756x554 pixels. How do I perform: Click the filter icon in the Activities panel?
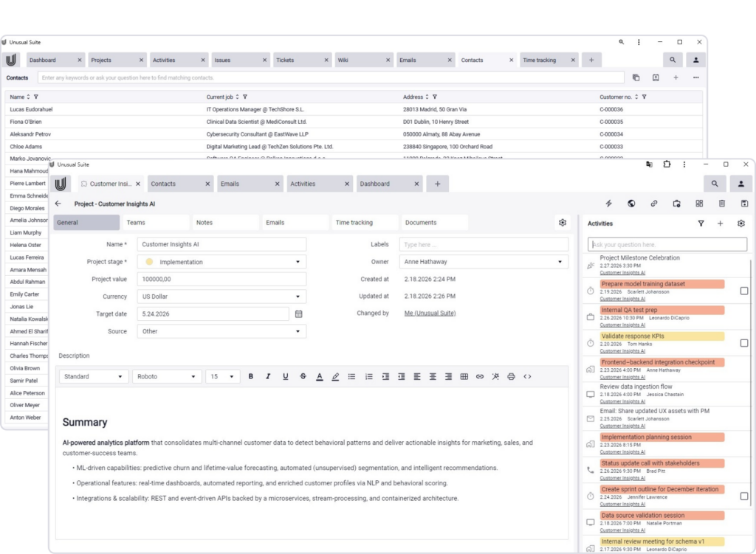pyautogui.click(x=700, y=224)
